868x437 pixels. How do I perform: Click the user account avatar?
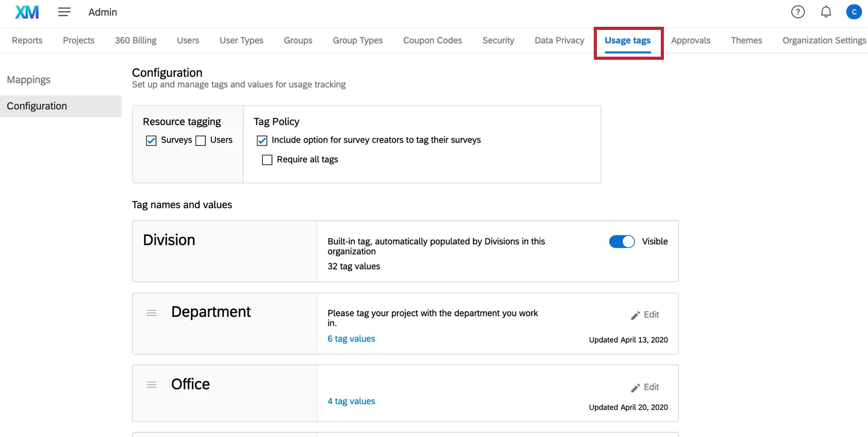point(854,12)
